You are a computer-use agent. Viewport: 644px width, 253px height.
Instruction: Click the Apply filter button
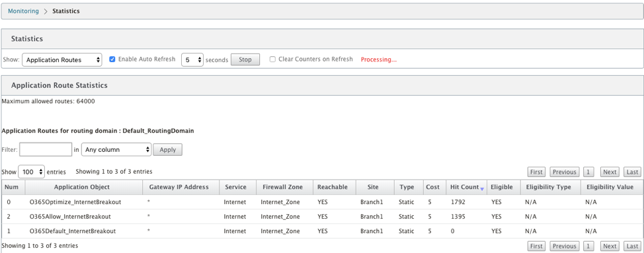167,150
